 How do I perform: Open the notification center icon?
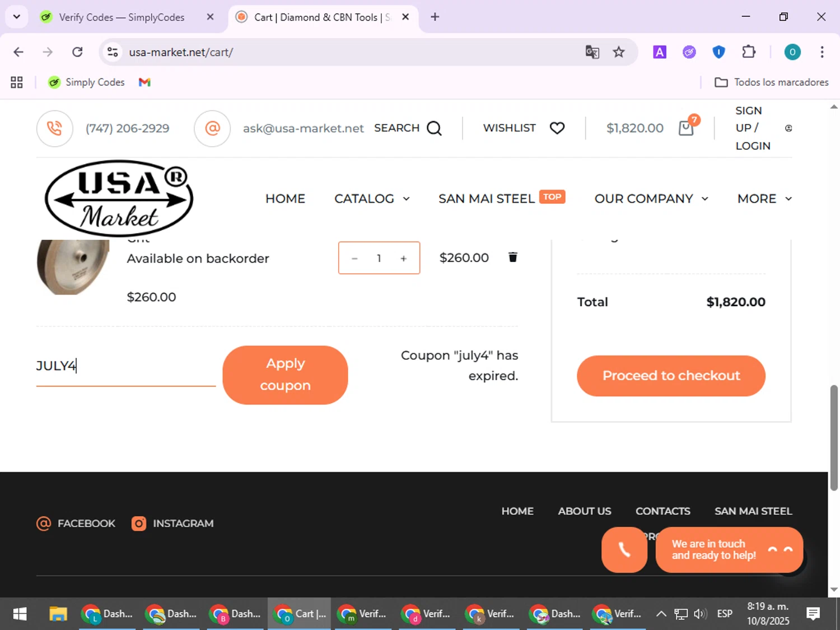[813, 614]
